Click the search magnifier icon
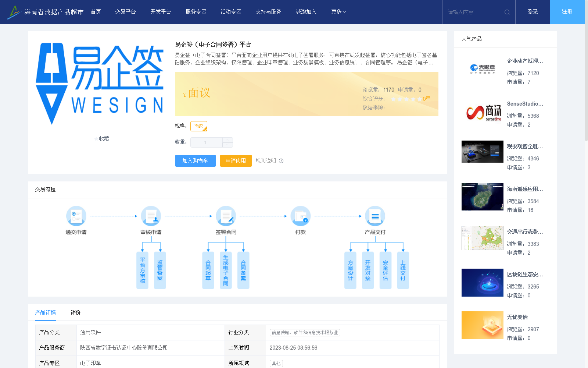This screenshot has height=368, width=588. (x=507, y=12)
